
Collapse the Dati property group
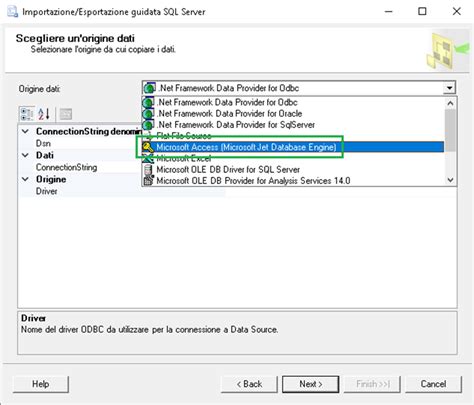pos(25,155)
